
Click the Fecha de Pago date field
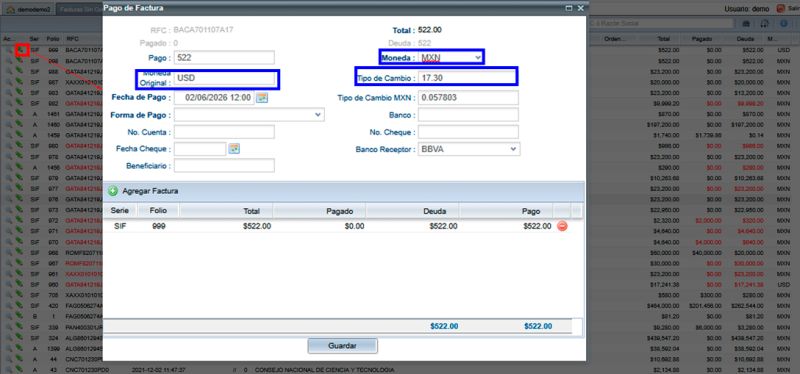pyautogui.click(x=214, y=97)
